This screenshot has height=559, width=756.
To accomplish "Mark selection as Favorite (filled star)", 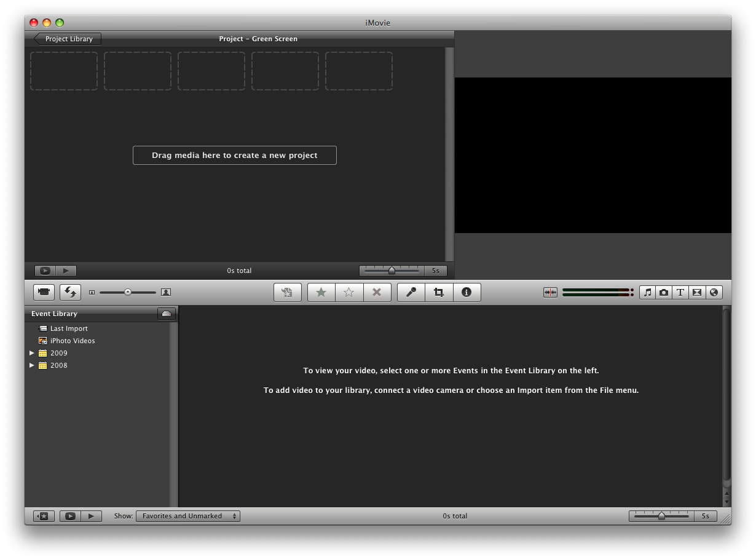I will pos(321,292).
